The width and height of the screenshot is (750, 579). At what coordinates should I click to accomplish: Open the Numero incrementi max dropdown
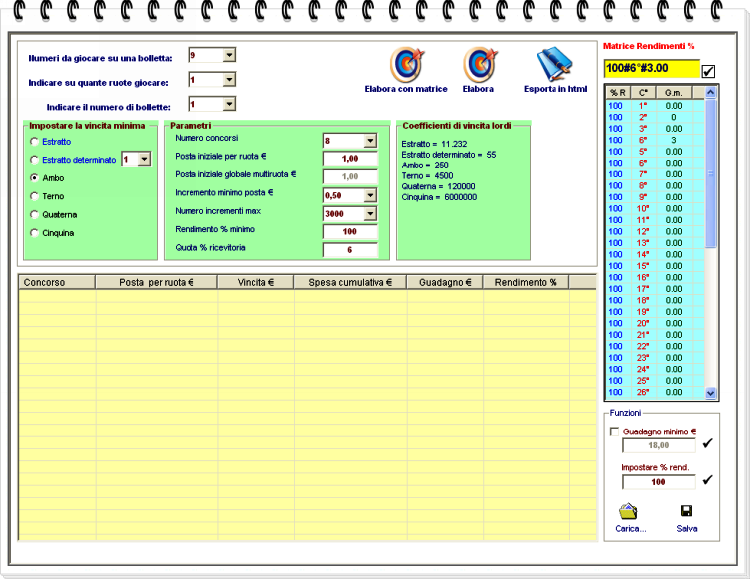click(369, 213)
